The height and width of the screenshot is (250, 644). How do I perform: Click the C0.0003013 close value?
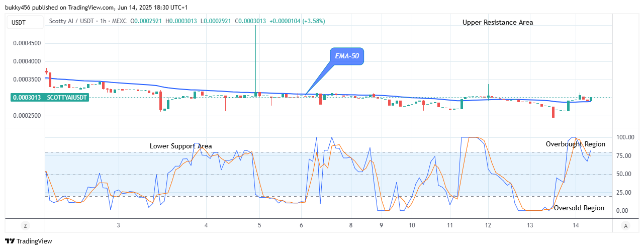(x=251, y=21)
